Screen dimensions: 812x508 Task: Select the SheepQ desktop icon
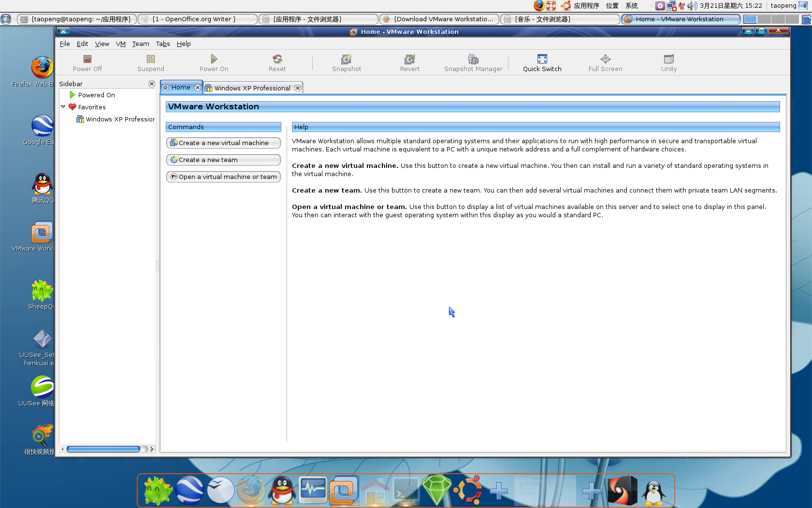(42, 291)
